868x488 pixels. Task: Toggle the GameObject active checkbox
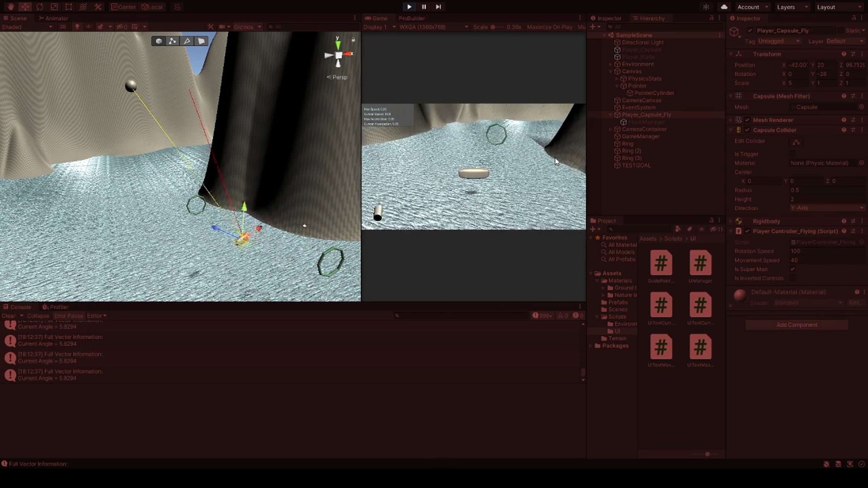click(750, 30)
